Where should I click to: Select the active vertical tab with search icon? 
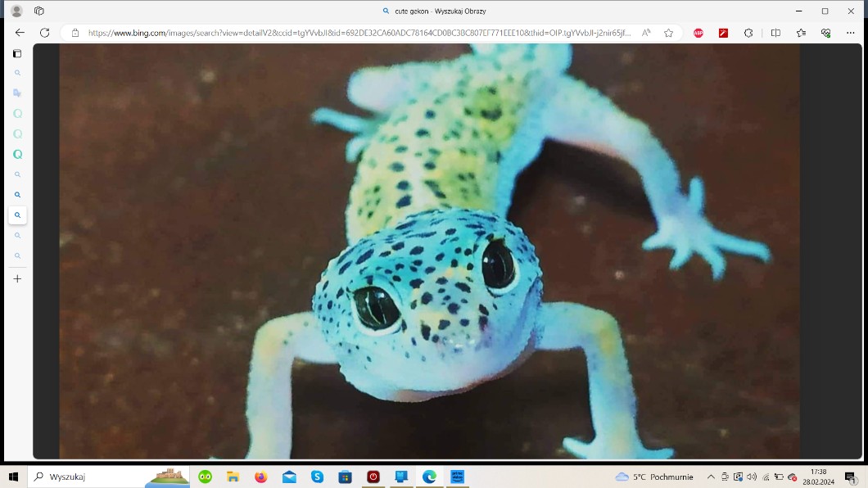tap(17, 215)
